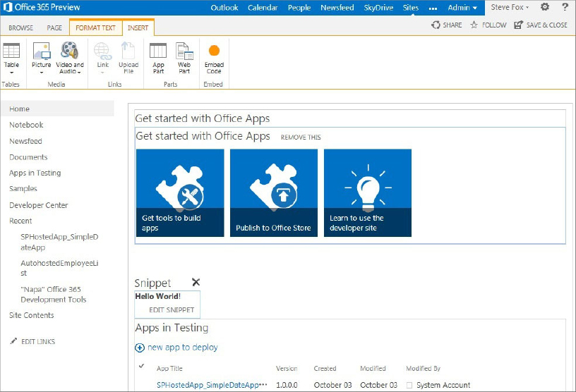Click the Hello World! snippet text
The image size is (576, 392).
(157, 296)
